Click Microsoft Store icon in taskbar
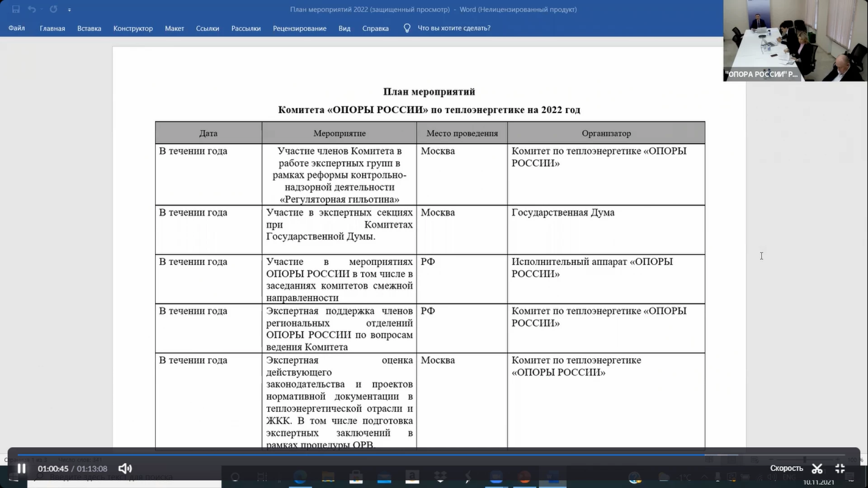Viewport: 868px width, 488px height. 356,477
